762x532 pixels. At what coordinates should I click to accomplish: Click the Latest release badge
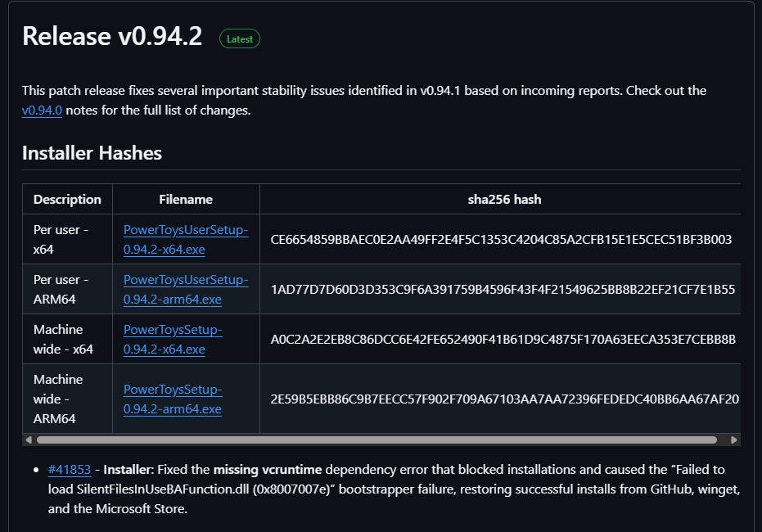pos(239,38)
